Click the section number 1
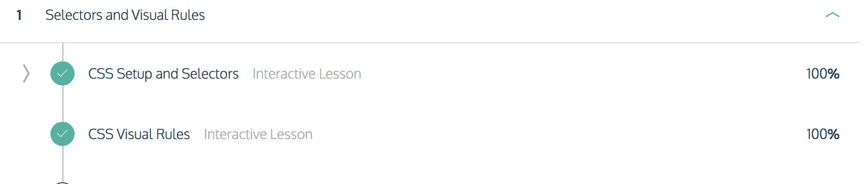Viewport: 868px width, 184px height. 19,15
